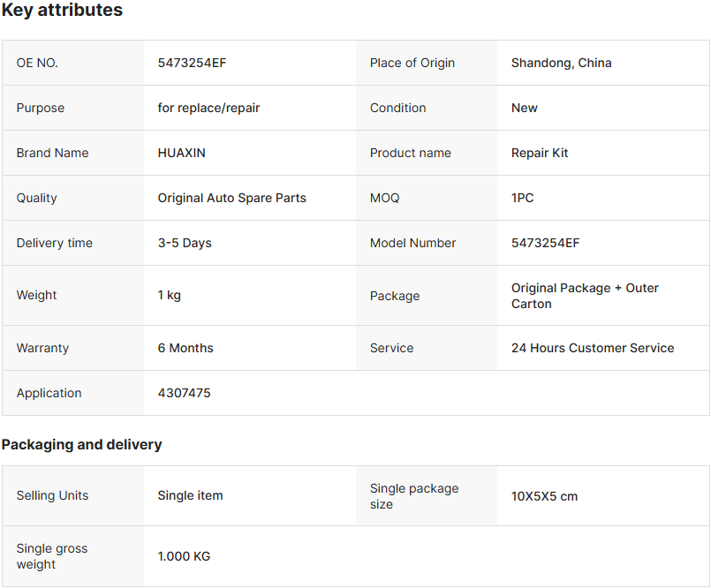Select the MOQ value 1PC
The width and height of the screenshot is (711, 588).
coord(522,198)
